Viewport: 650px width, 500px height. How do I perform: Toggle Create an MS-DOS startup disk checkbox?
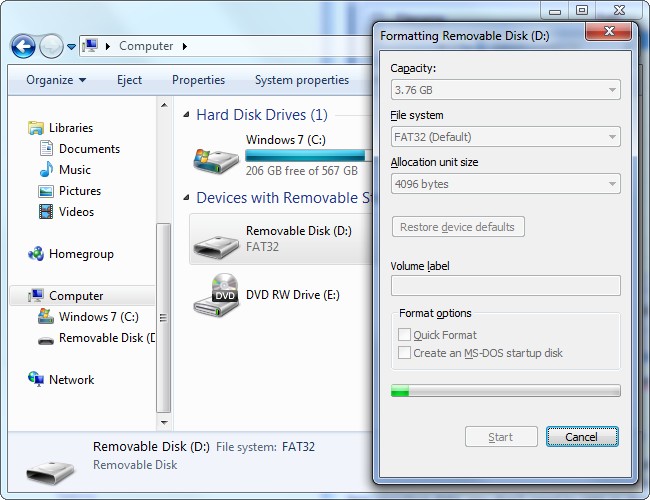pyautogui.click(x=404, y=353)
